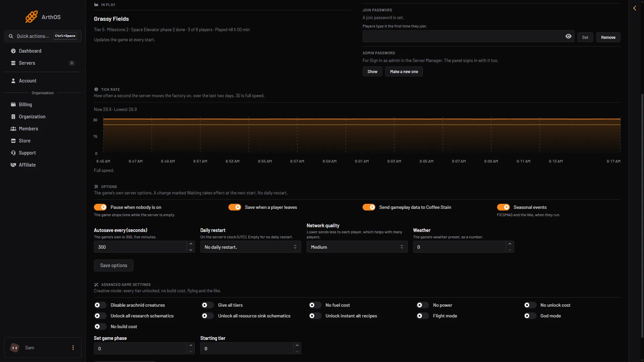Open the Network quality Medium dropdown
644x362 pixels.
click(357, 247)
